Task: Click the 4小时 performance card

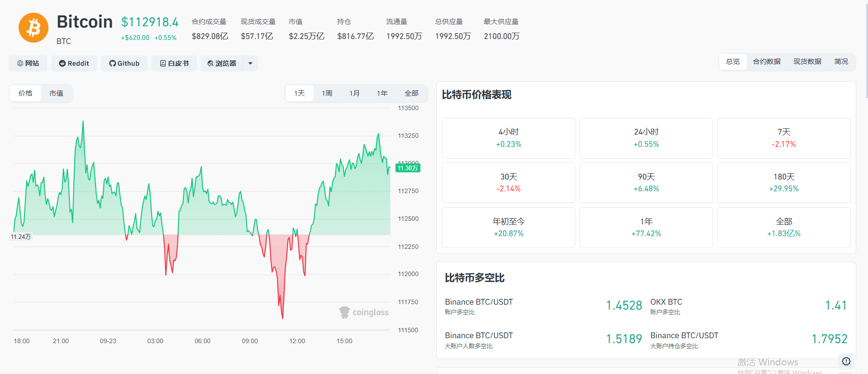Action: [x=508, y=138]
